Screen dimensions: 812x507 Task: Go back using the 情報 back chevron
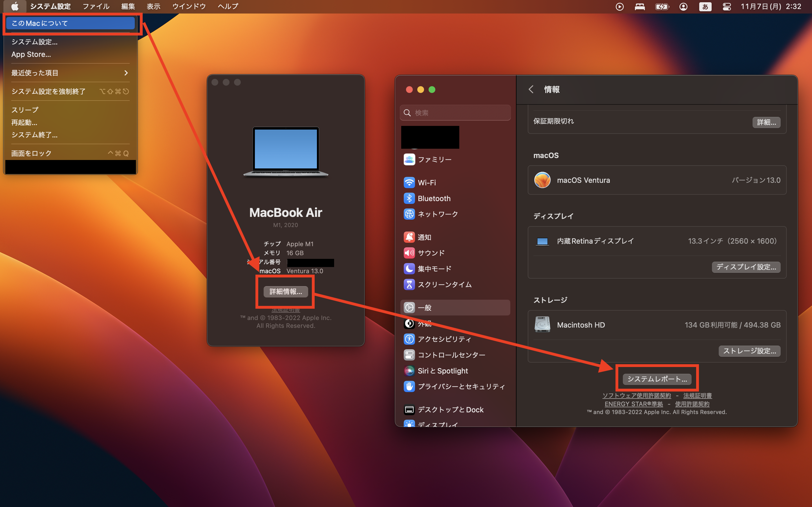(x=531, y=89)
